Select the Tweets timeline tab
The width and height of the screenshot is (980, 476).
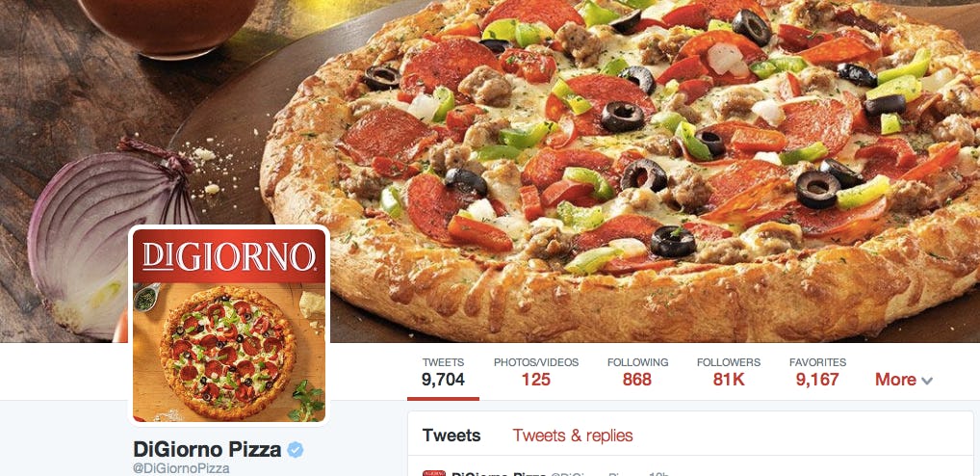[451, 436]
